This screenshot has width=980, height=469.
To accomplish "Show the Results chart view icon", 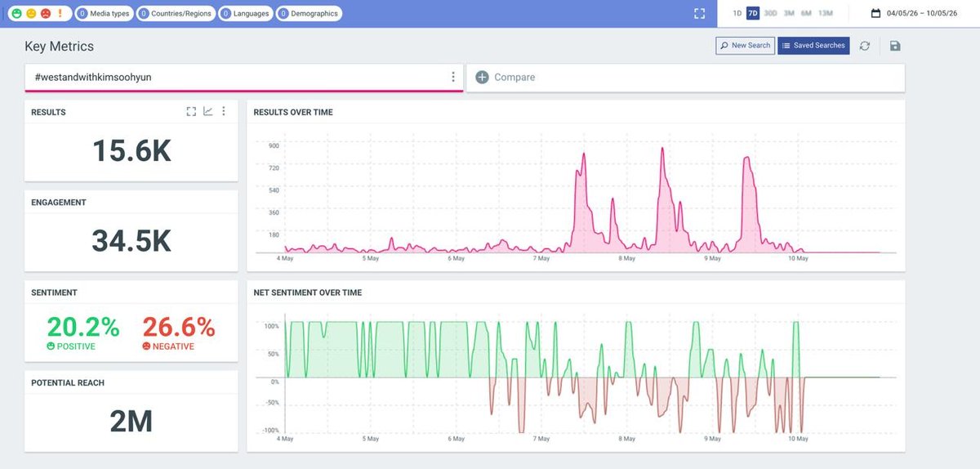I will click(208, 111).
